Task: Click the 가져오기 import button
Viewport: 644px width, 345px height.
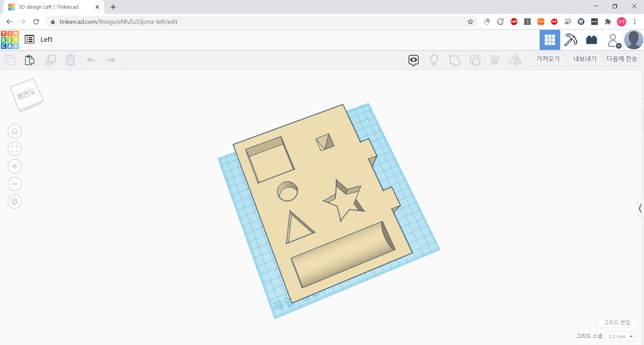Action: point(548,59)
